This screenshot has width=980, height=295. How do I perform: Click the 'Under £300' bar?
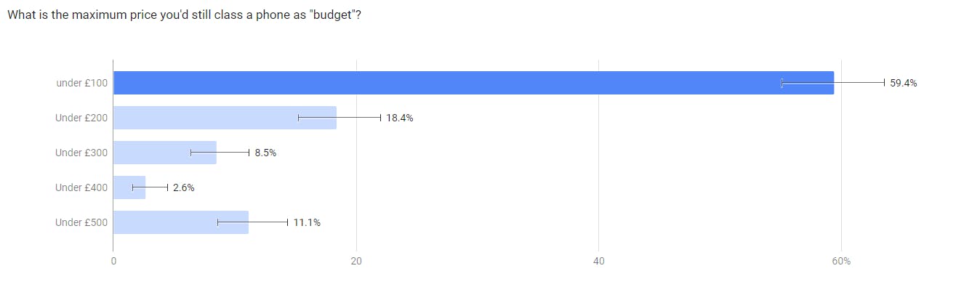tap(165, 153)
